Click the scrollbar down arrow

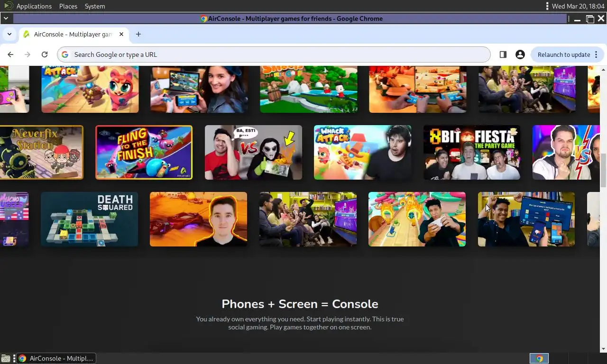(603, 349)
